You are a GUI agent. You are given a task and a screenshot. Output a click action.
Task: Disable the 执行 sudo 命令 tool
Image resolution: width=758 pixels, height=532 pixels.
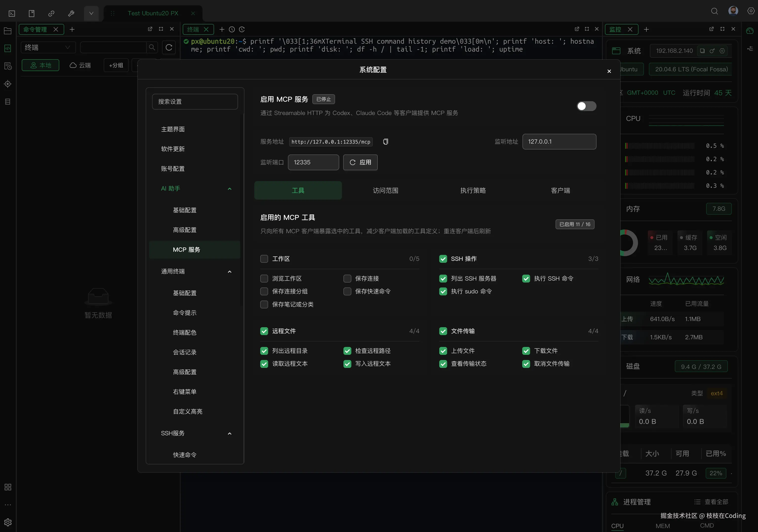[x=443, y=291]
